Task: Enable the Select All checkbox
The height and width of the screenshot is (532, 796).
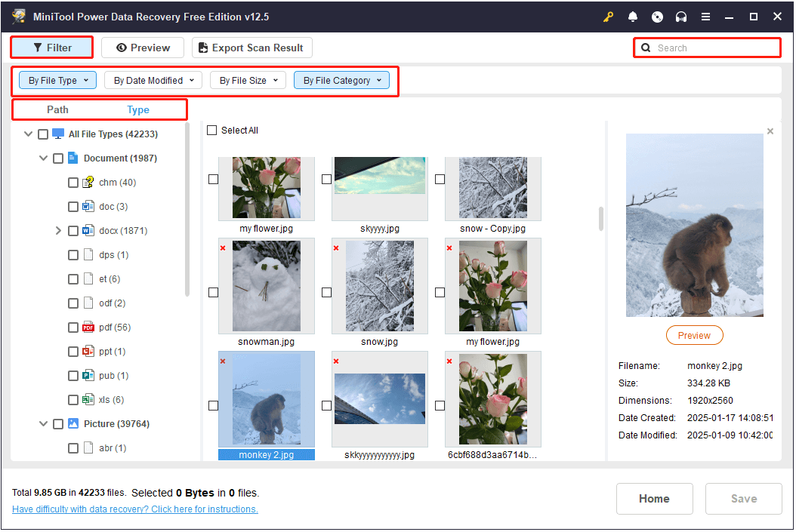Action: (x=212, y=130)
